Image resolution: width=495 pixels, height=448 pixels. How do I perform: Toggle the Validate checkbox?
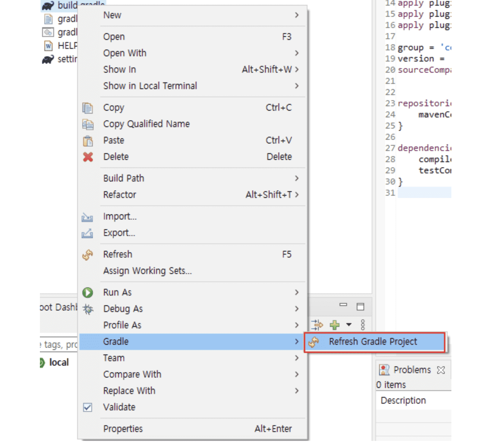88,407
